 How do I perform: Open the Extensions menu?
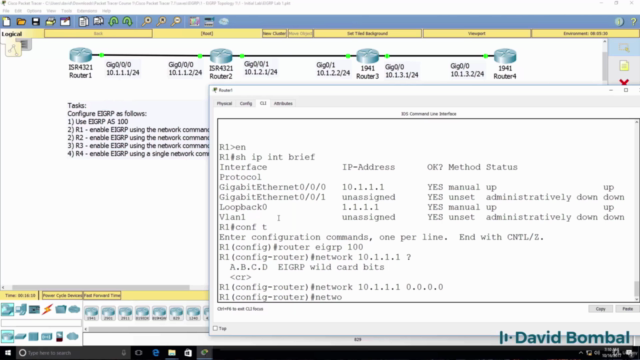tap(87, 11)
